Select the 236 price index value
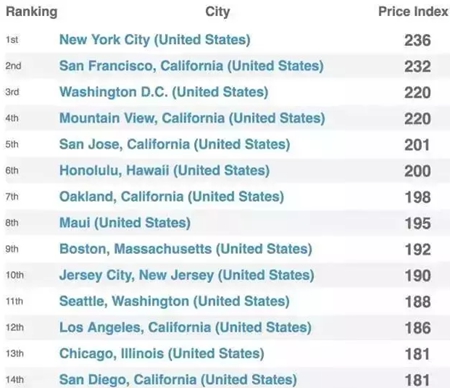 coord(418,40)
